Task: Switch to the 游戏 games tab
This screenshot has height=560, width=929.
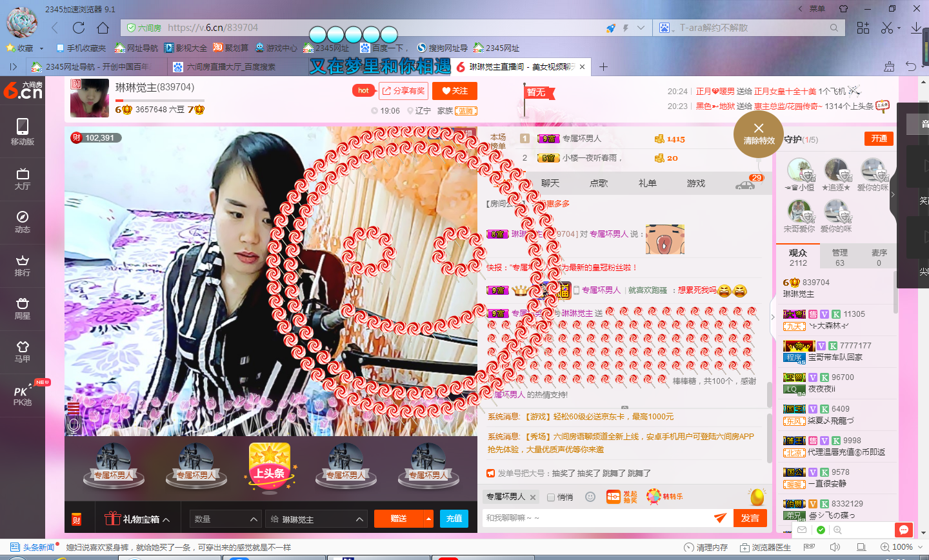Action: click(x=696, y=183)
